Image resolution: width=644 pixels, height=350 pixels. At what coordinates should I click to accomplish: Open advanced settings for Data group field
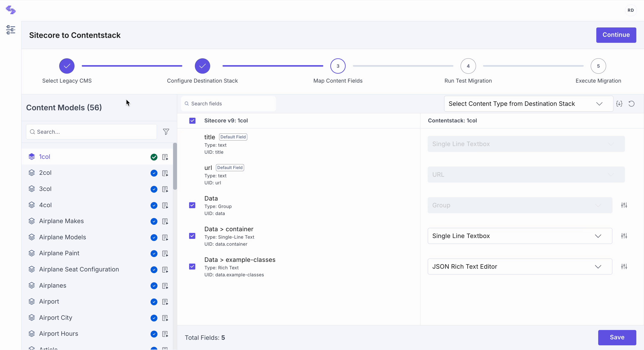[624, 205]
